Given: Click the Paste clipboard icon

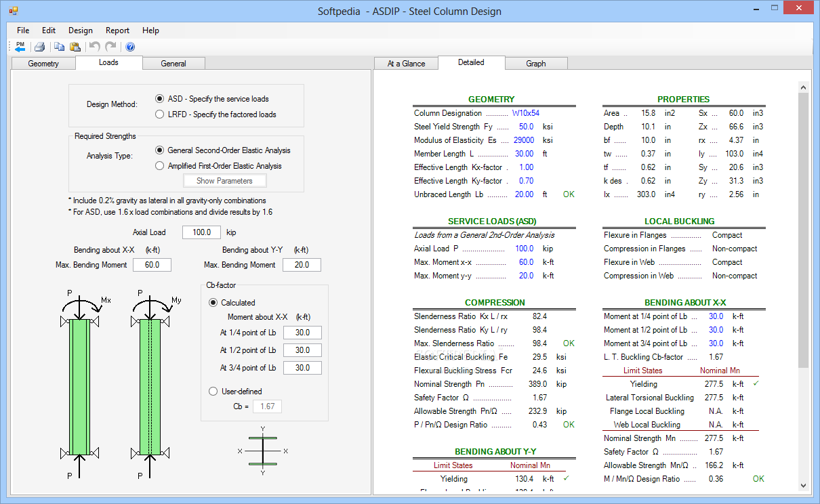Looking at the screenshot, I should pyautogui.click(x=75, y=47).
